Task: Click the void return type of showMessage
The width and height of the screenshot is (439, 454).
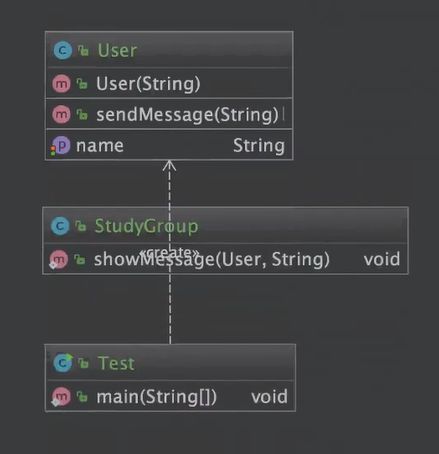Action: [382, 259]
